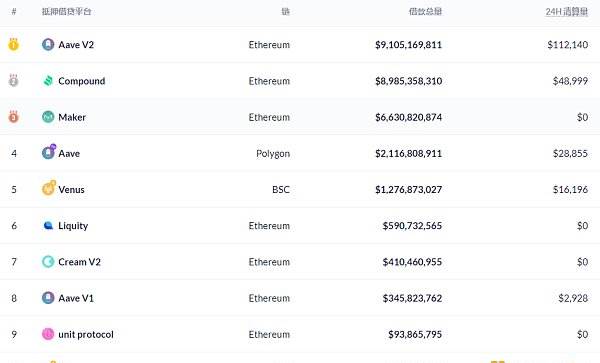Select the Polygon chain cell for Aave
600x363 pixels.
(273, 154)
